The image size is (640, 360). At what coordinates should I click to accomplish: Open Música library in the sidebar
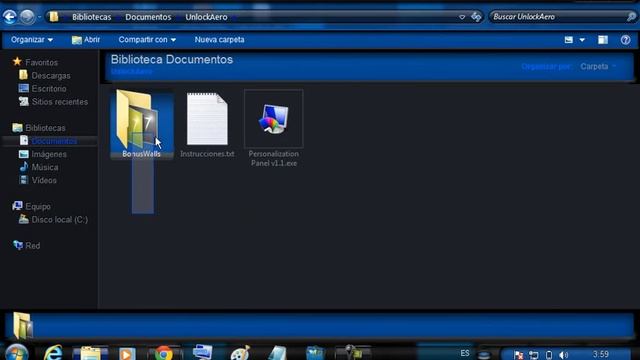coord(39,167)
